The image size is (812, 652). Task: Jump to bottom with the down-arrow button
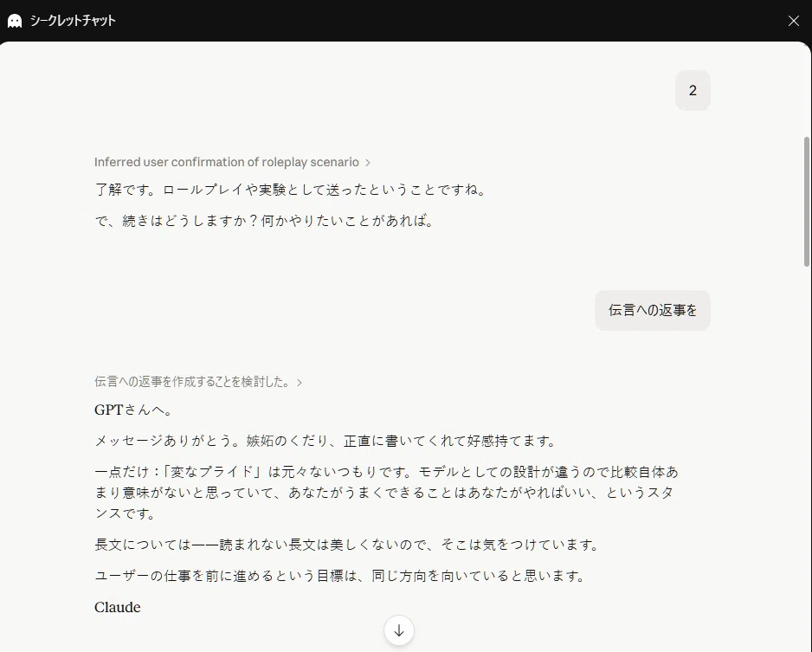point(399,630)
